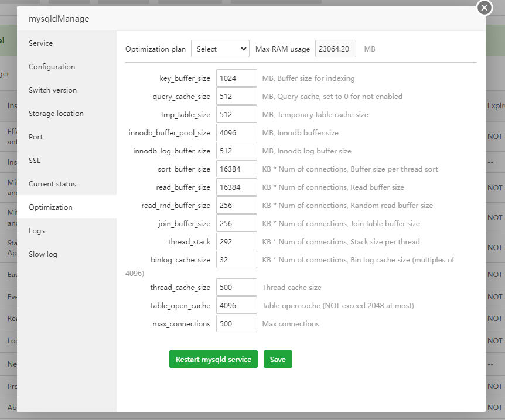The image size is (505, 420).
Task: Focus the key_buffer_size input
Action: 236,78
